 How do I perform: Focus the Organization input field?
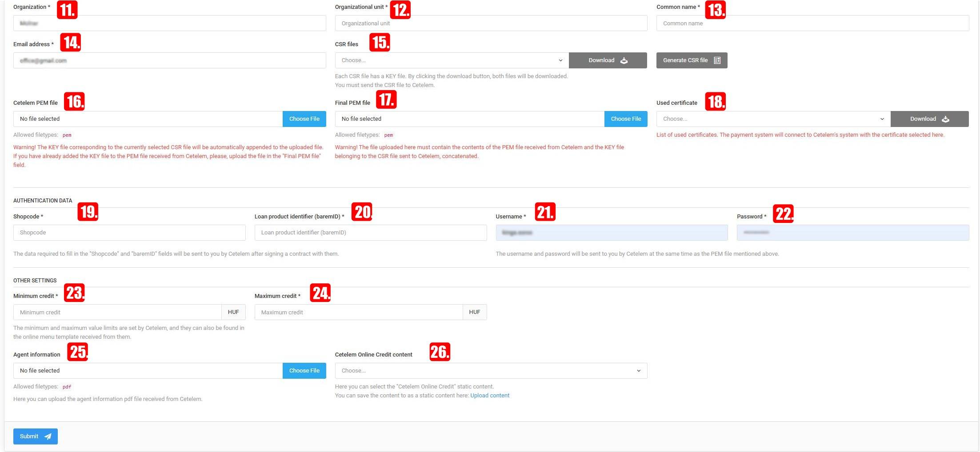click(x=169, y=23)
